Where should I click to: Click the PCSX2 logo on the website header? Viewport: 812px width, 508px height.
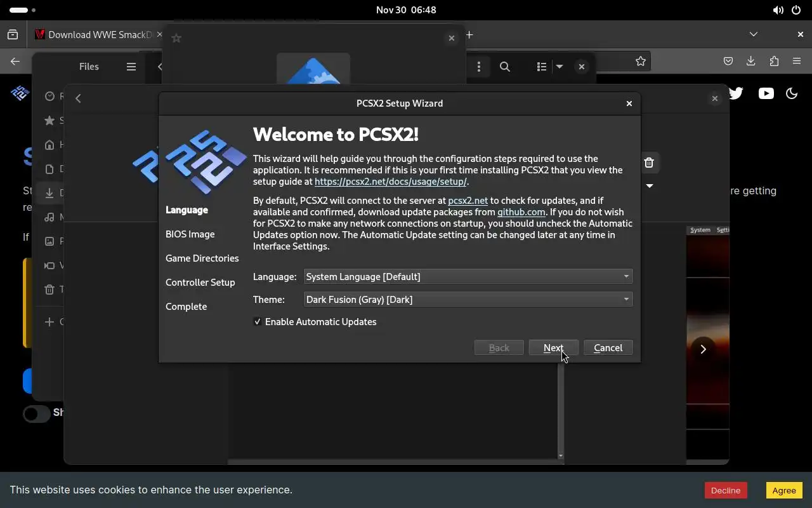20,93
